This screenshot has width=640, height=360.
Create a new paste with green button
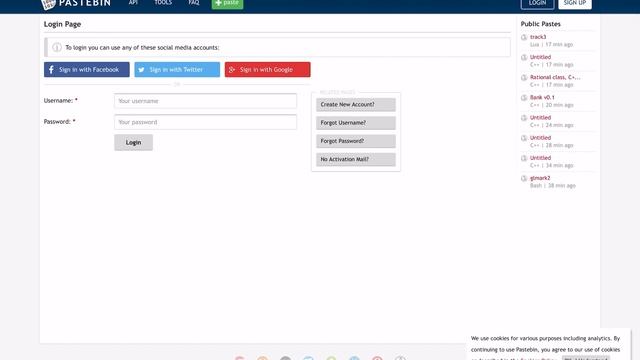[227, 3]
